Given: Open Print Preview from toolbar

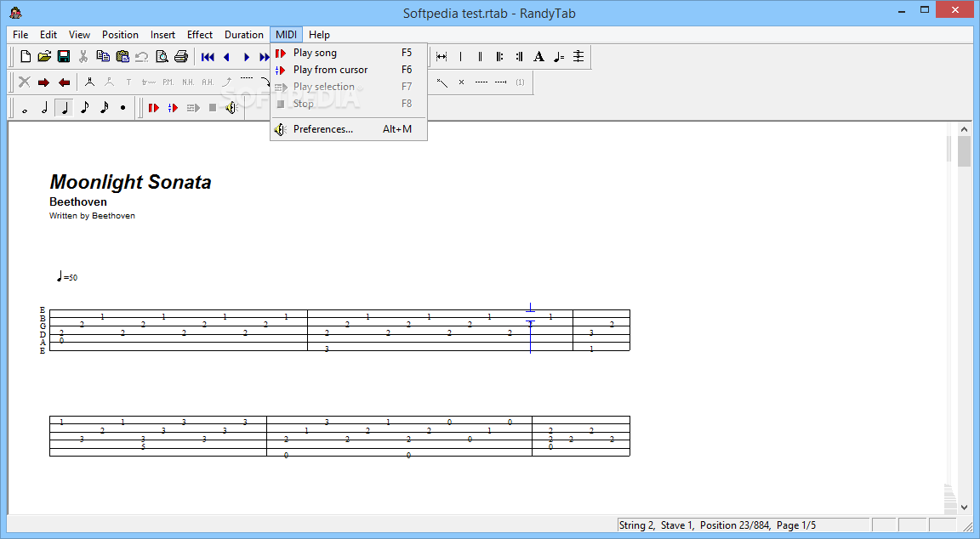Looking at the screenshot, I should (x=162, y=57).
